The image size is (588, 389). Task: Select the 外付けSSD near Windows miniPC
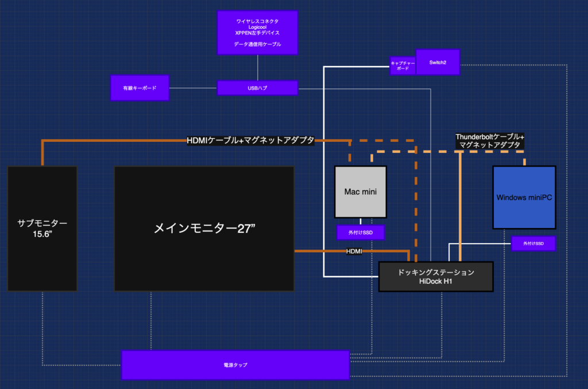click(533, 243)
